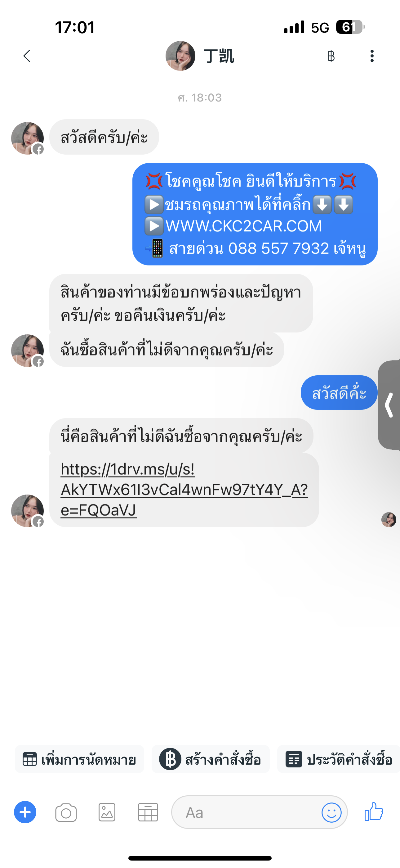Open the 1drv.ms shared link

pyautogui.click(x=184, y=490)
